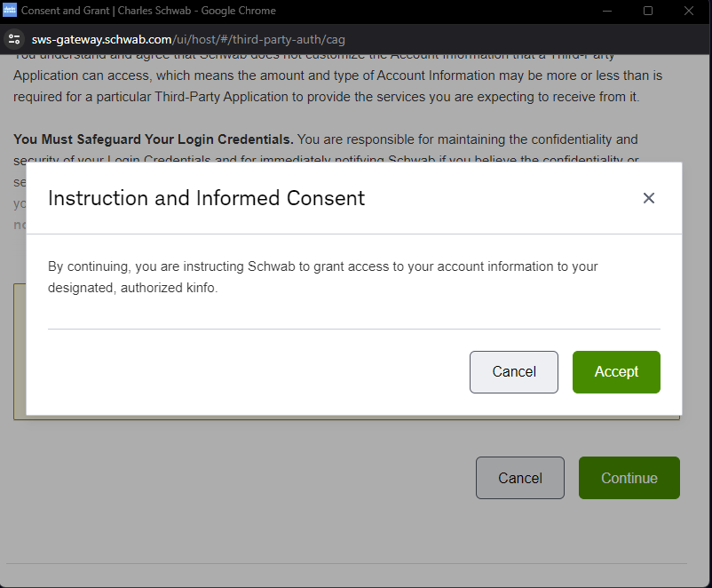Click the background page Cancel button
Image resolution: width=712 pixels, height=588 pixels.
pyautogui.click(x=520, y=478)
